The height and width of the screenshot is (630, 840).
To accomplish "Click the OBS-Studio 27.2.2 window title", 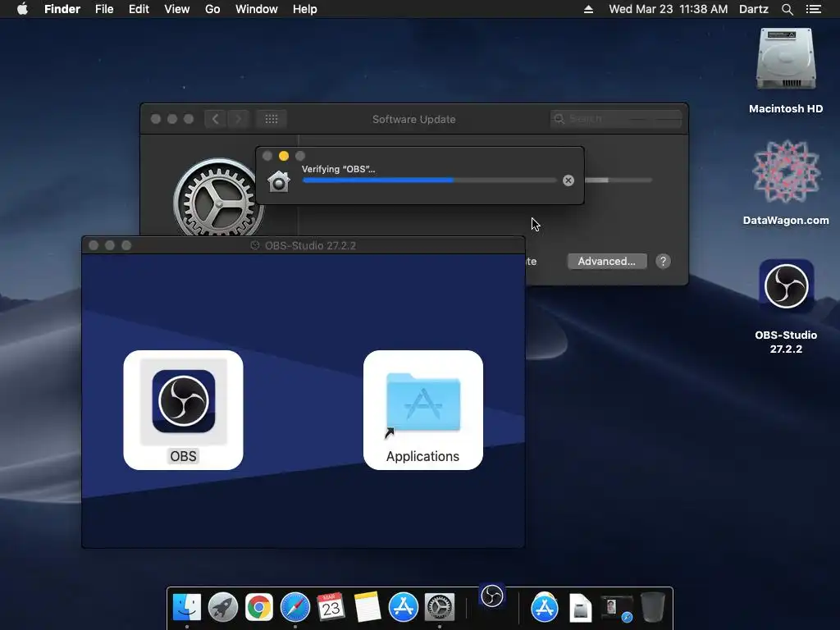I will click(310, 245).
